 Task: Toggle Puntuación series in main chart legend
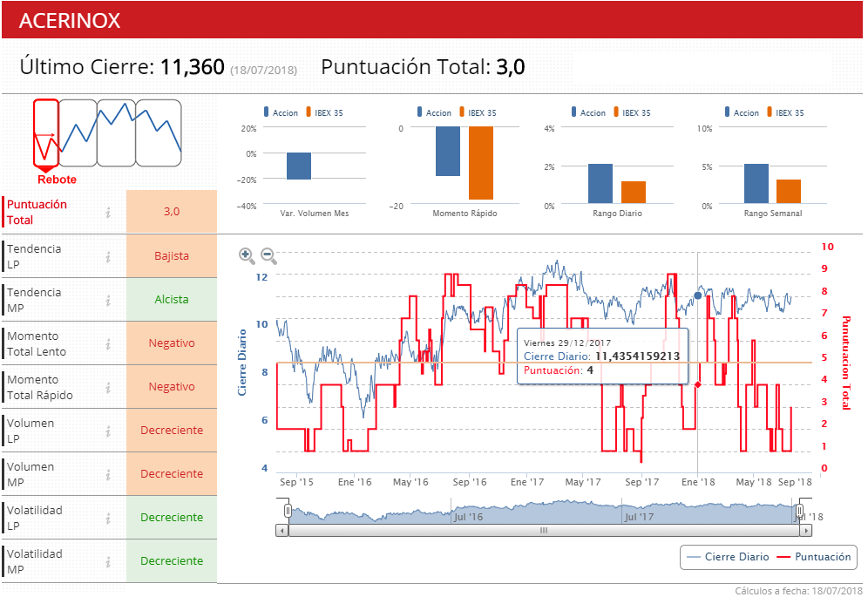pos(814,557)
